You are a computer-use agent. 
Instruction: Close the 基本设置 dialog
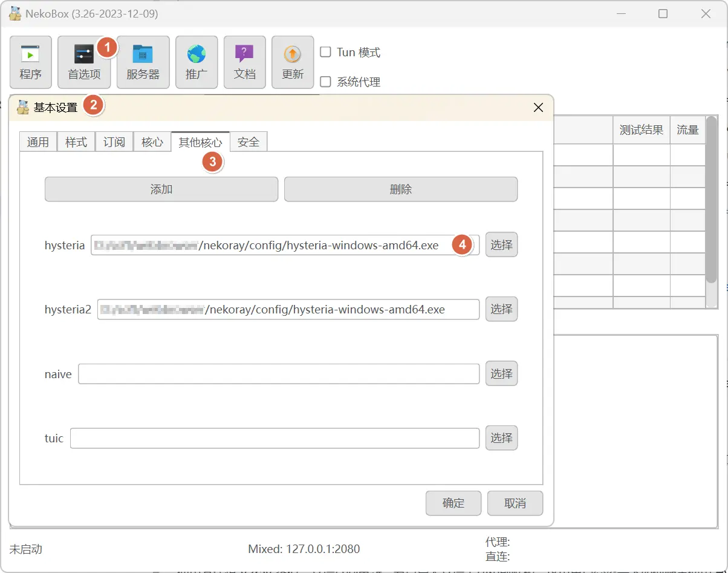[538, 108]
